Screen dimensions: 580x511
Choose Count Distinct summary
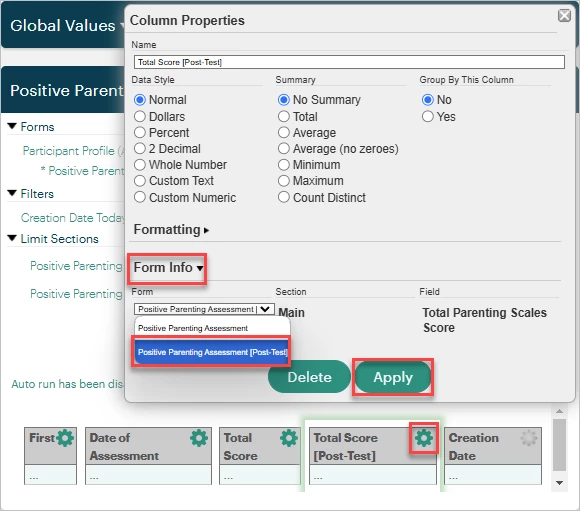coord(284,197)
